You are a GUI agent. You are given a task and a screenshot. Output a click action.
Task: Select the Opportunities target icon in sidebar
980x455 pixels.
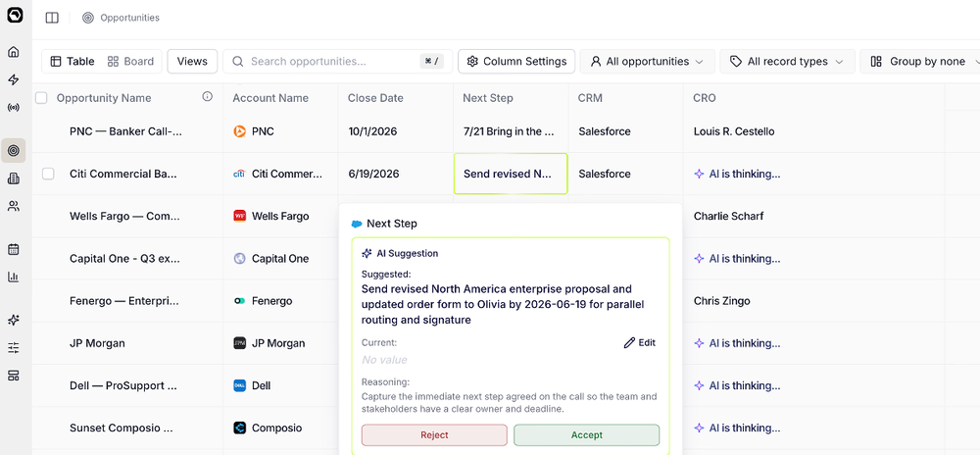coord(13,150)
